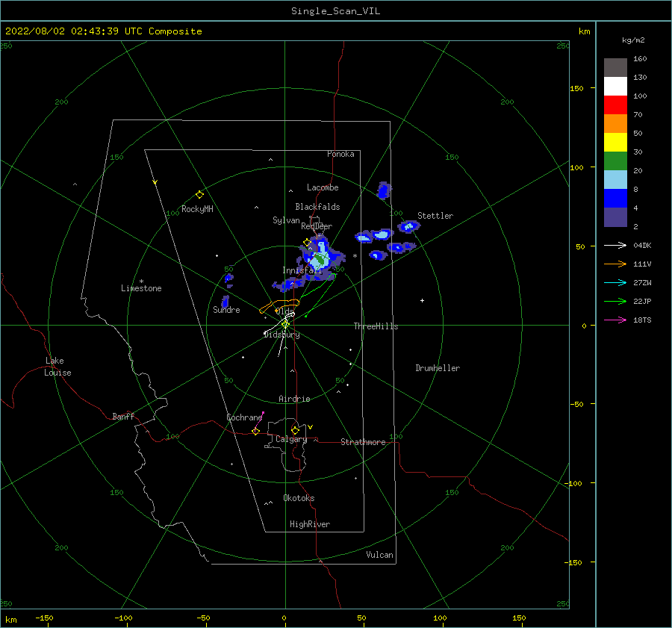This screenshot has width=672, height=628.
Task: Click the yellow V marker east of Calgary
Action: click(311, 427)
